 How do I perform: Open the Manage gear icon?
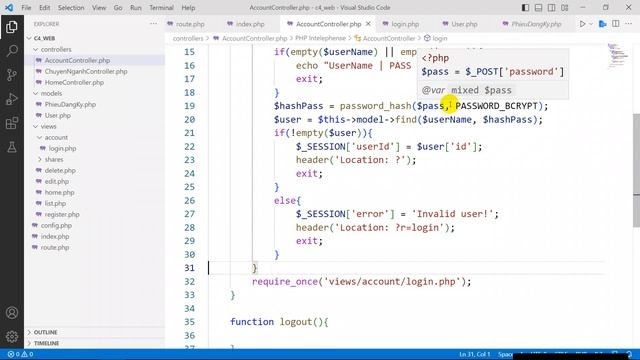tap(11, 337)
